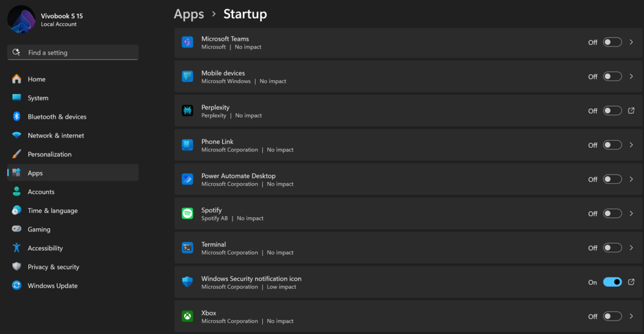
Task: Click the Microsoft Teams app icon
Action: [x=187, y=42]
